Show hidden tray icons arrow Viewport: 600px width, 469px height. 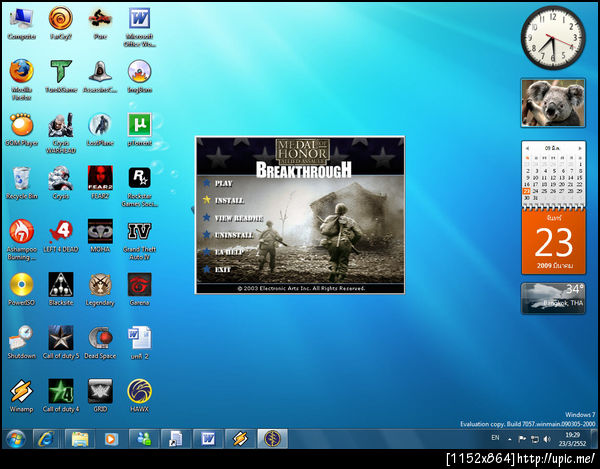pos(510,439)
